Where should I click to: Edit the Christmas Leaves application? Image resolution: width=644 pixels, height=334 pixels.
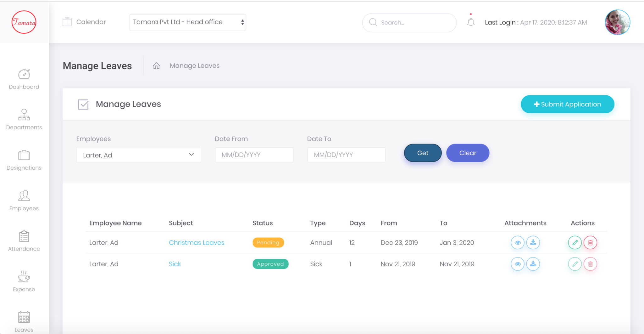pos(575,242)
